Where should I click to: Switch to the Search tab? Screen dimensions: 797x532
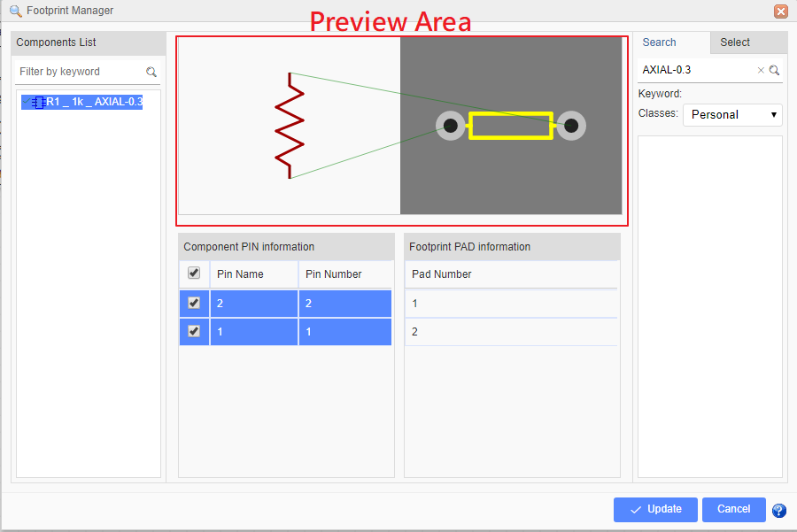[660, 42]
